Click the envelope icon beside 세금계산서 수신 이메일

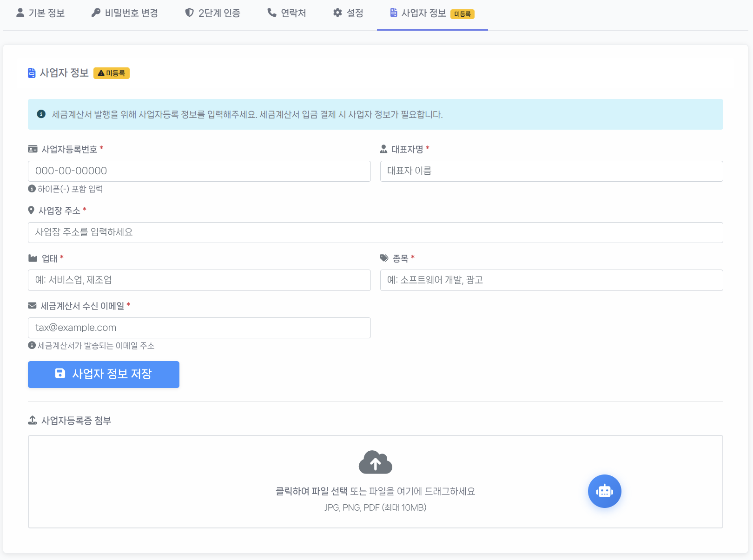point(31,305)
